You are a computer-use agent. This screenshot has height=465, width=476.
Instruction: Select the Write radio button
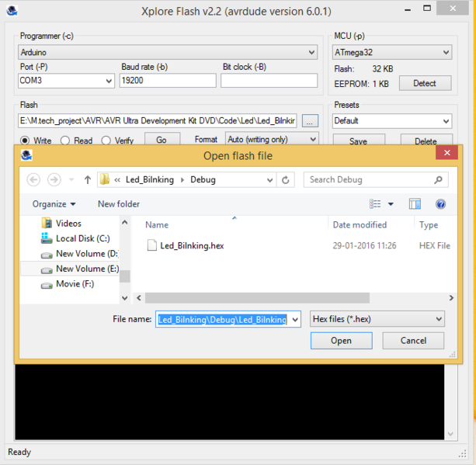(25, 141)
